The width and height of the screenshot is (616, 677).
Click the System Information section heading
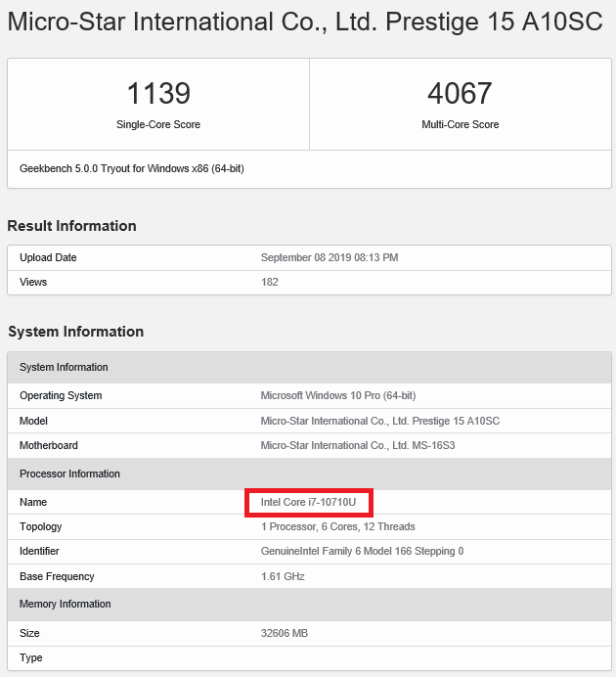click(75, 332)
